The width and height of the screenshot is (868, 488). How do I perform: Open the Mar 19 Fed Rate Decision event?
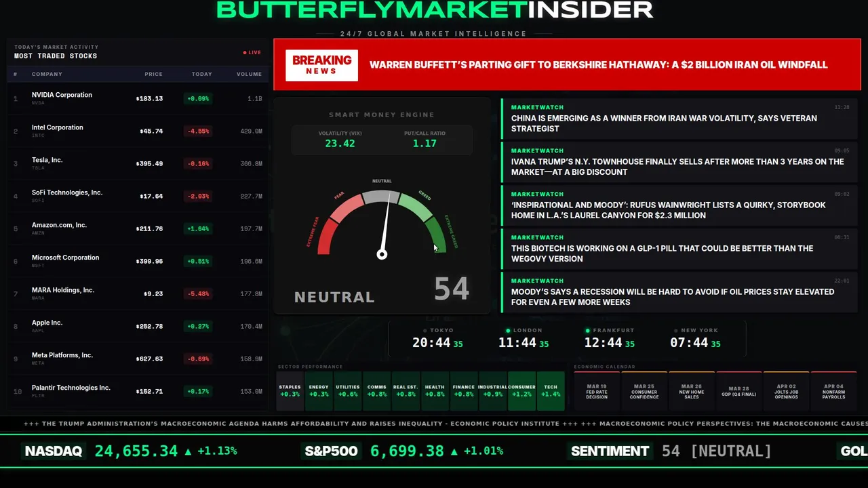[x=597, y=391]
